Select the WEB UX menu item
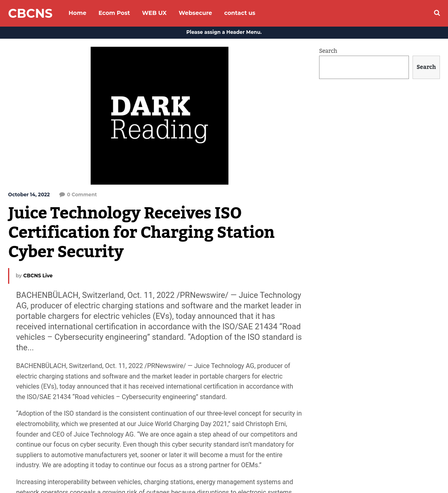 coord(154,13)
